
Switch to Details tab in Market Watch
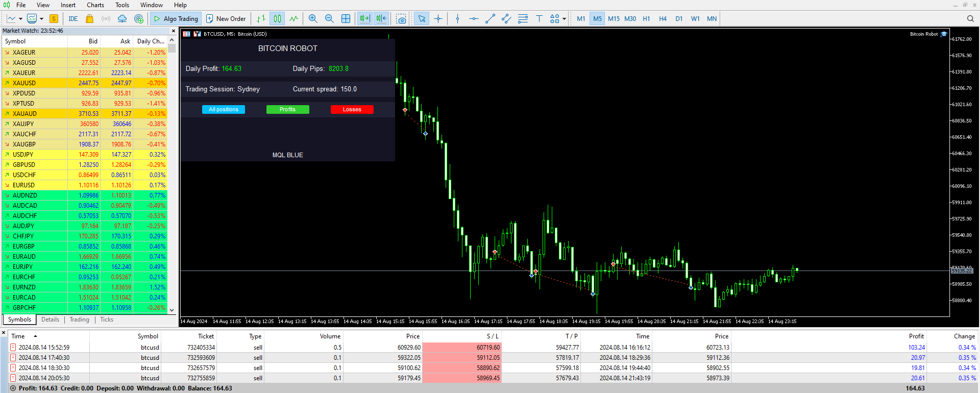[50, 320]
